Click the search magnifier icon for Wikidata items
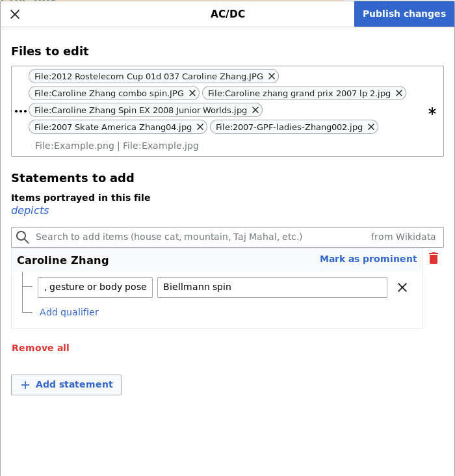Screen dimensions: 455x476 click(23, 237)
